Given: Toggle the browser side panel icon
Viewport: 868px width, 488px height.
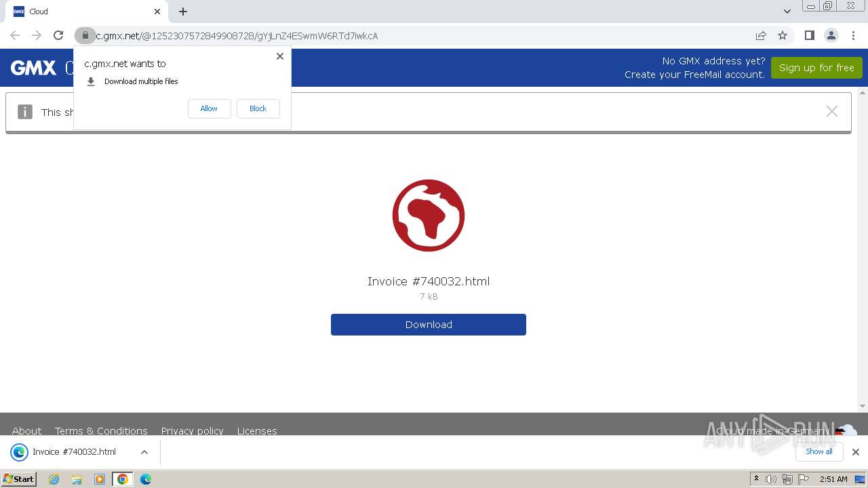Looking at the screenshot, I should (x=809, y=35).
